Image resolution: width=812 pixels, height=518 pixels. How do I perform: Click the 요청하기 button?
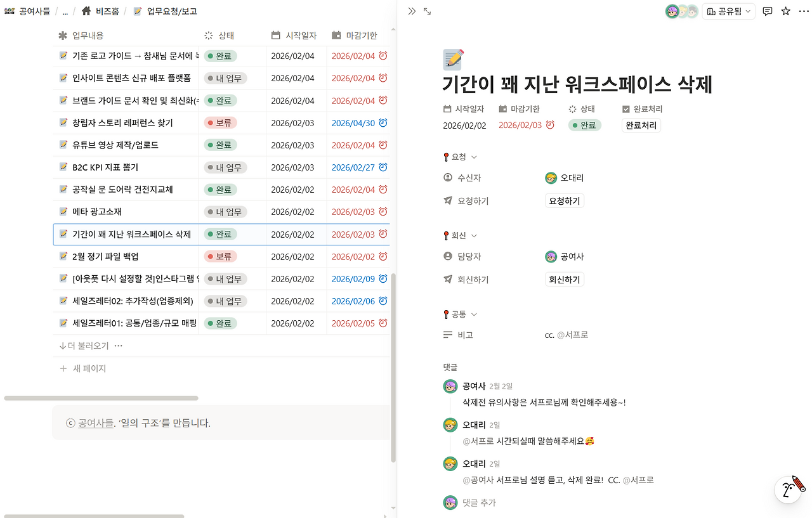[564, 200]
